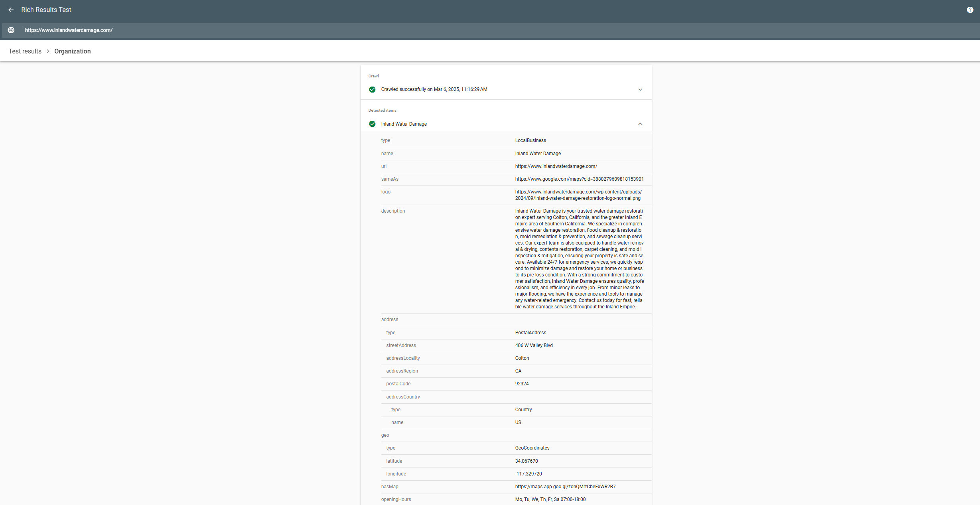
Task: Click the globe icon beside the URL
Action: pos(11,30)
